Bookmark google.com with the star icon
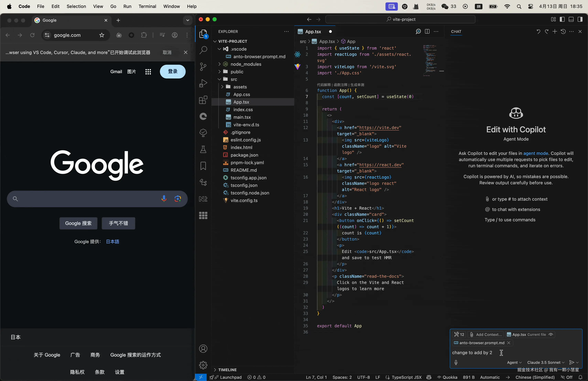The width and height of the screenshot is (588, 381). point(102,35)
